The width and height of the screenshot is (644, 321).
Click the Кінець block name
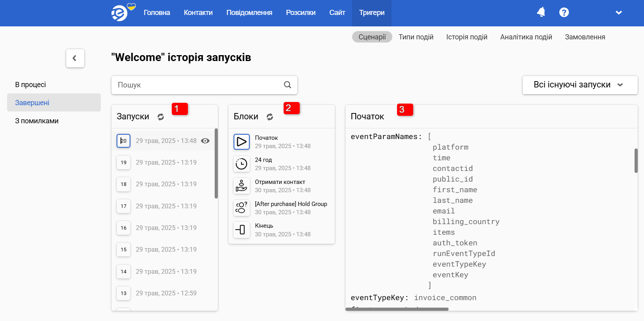pyautogui.click(x=264, y=226)
